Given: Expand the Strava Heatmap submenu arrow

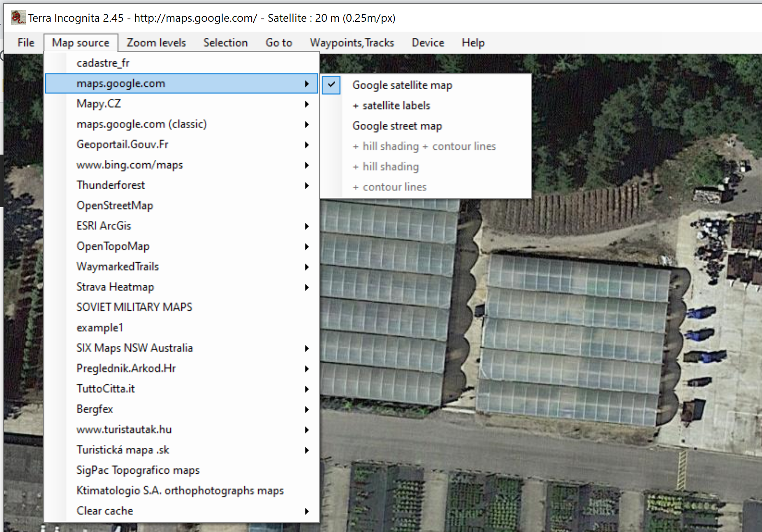Looking at the screenshot, I should tap(307, 287).
